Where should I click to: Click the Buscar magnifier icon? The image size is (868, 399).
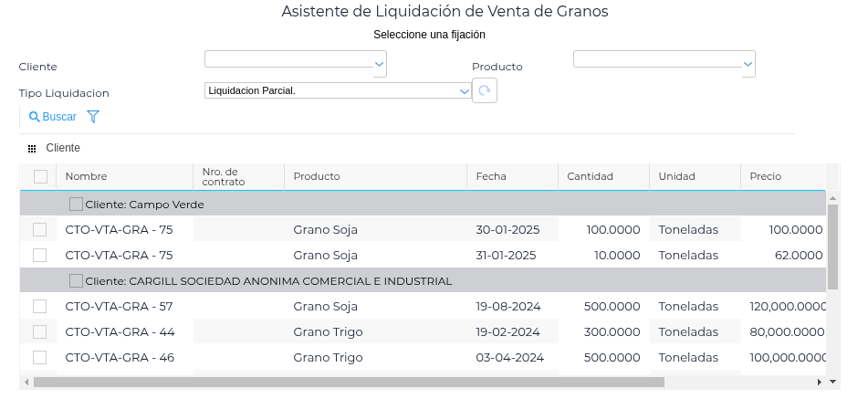click(x=35, y=117)
